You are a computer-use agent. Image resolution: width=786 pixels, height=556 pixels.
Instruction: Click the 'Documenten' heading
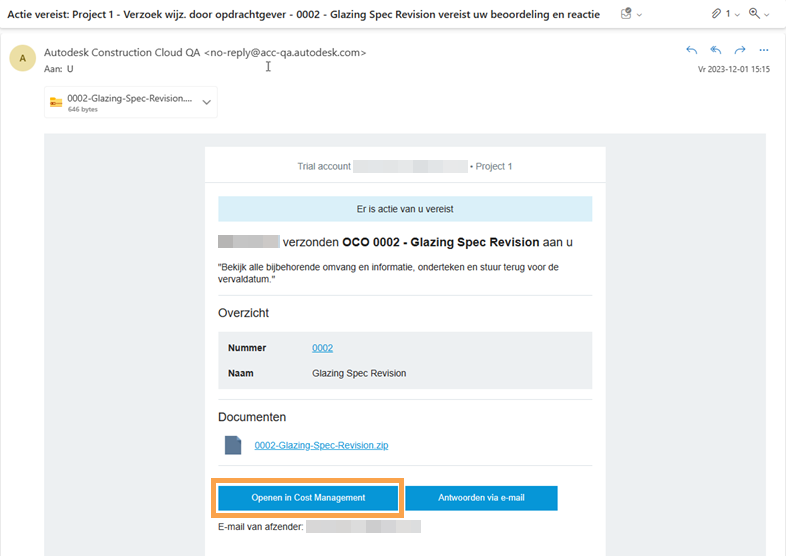252,417
